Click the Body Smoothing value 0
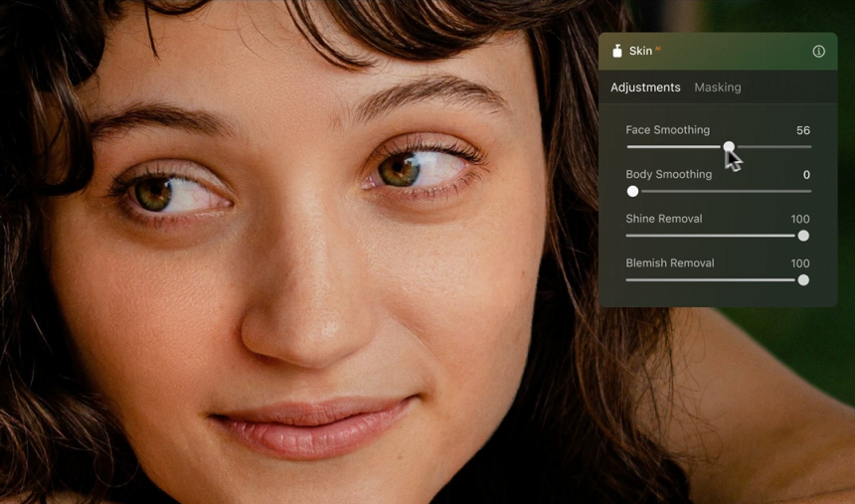 tap(806, 175)
